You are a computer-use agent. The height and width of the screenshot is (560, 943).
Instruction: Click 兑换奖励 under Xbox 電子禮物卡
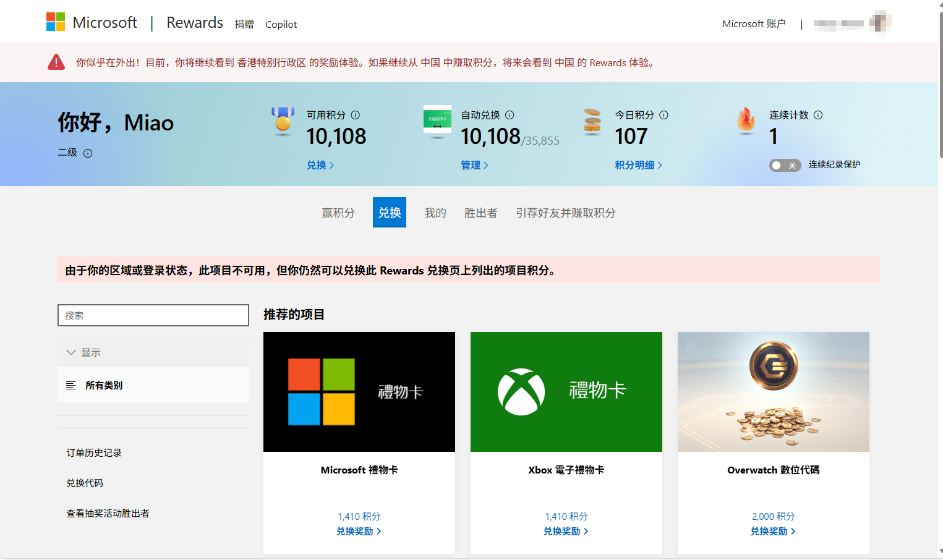click(x=566, y=532)
